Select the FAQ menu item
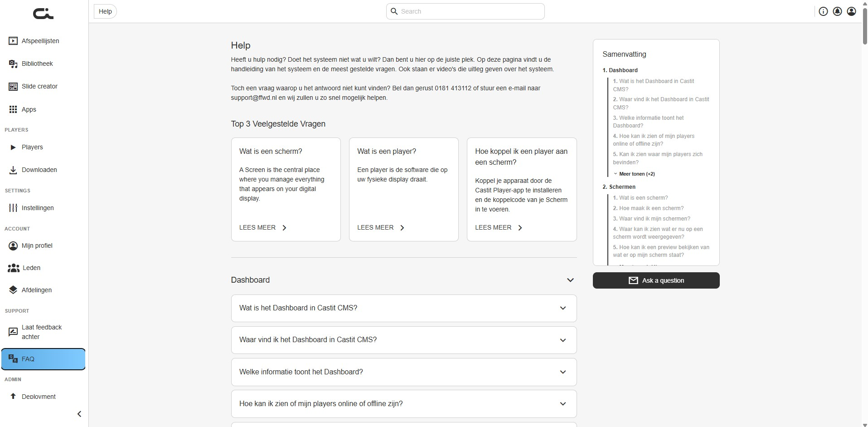 tap(44, 359)
